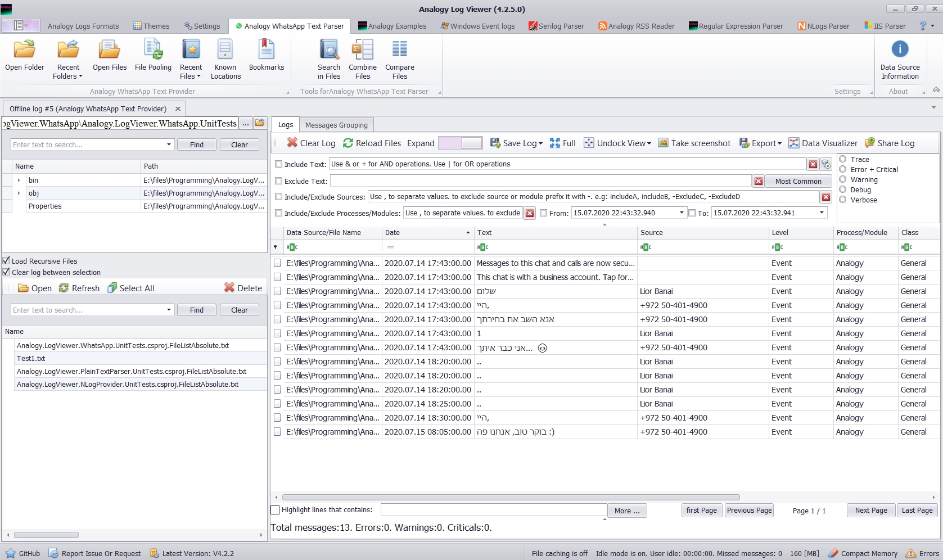Clear the Exclude Text field red X
Viewport: 943px width, 560px height.
(759, 181)
